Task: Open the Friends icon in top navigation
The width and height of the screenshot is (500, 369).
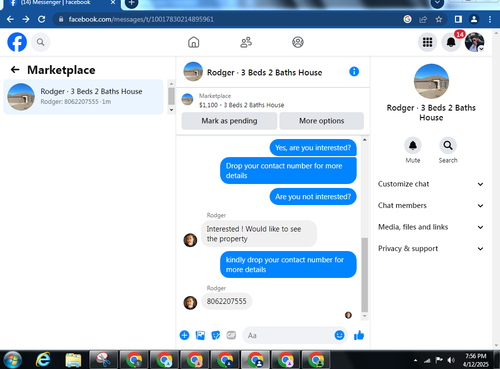Action: [246, 42]
